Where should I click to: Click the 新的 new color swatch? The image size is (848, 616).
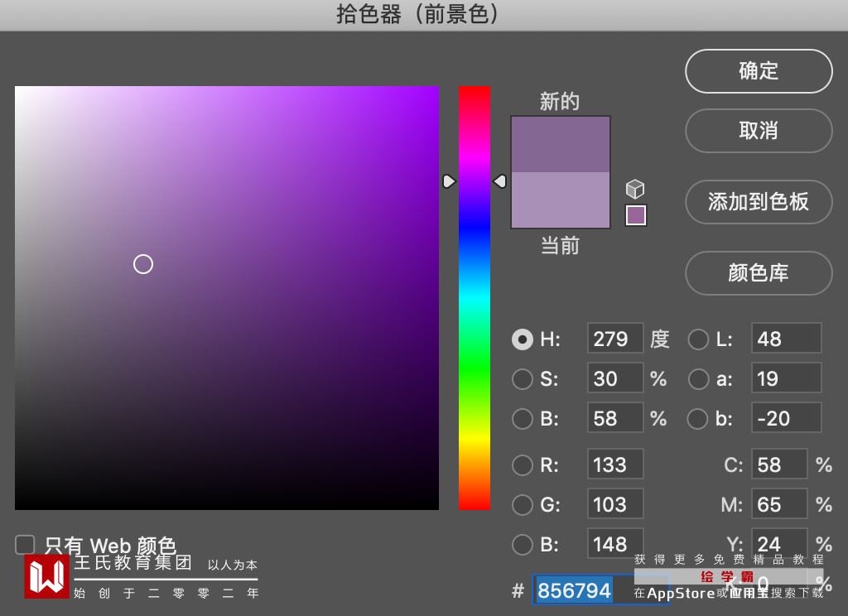[x=560, y=144]
